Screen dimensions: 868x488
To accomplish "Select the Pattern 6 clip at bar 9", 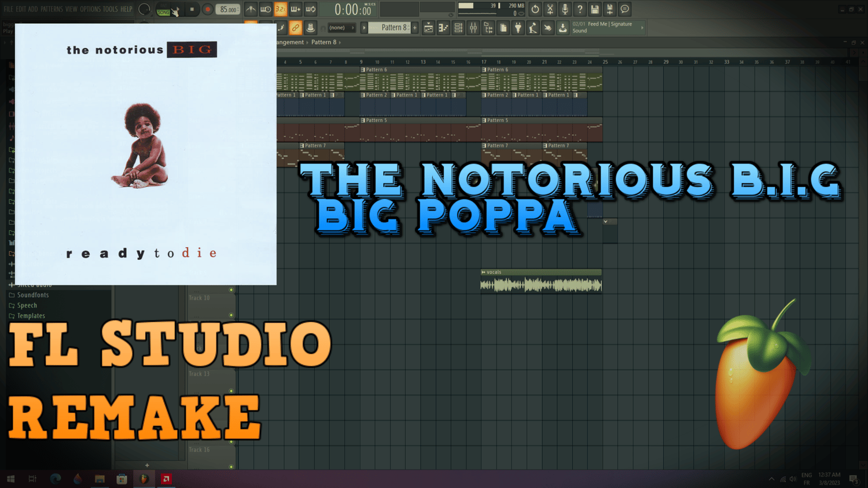I will [420, 79].
